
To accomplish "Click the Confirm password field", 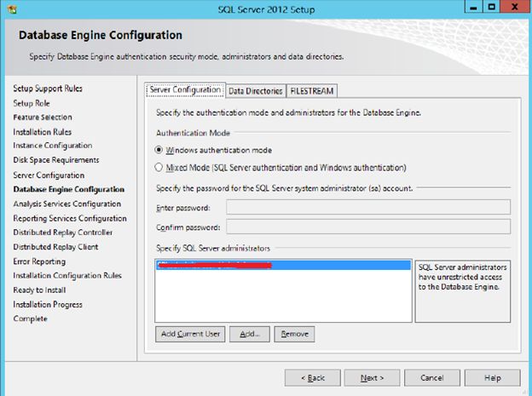I will [368, 227].
